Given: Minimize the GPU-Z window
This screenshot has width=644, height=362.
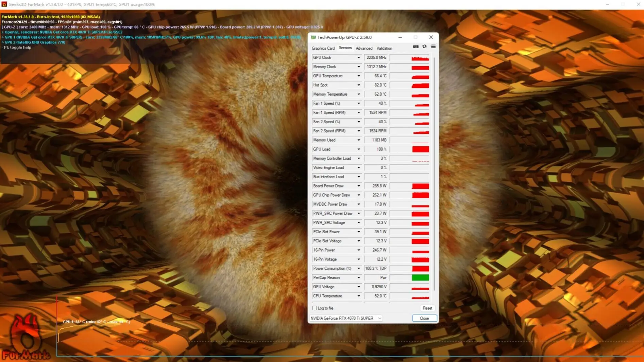Looking at the screenshot, I should click(x=400, y=37).
